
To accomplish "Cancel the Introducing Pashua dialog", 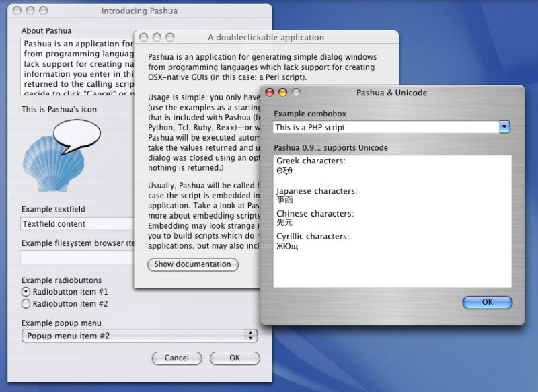I will (177, 358).
